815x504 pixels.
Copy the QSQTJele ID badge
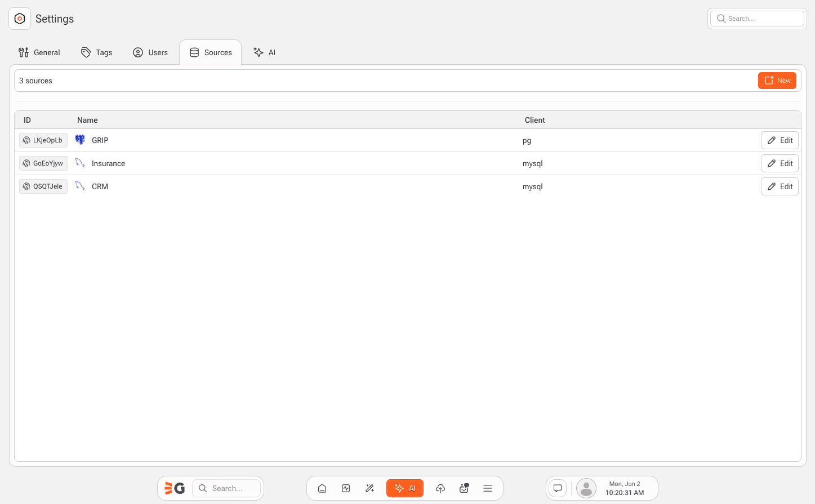click(43, 186)
